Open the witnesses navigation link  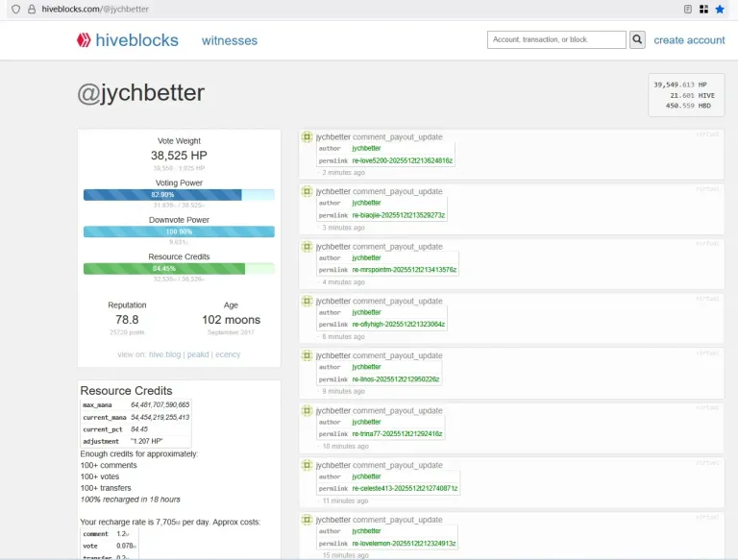coord(230,41)
